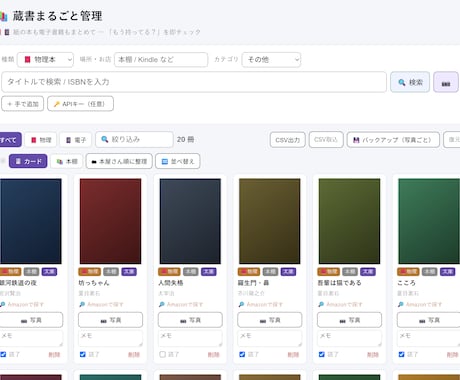The width and height of the screenshot is (460, 380).
Task: Open the その他 category dropdown
Action: 271,60
